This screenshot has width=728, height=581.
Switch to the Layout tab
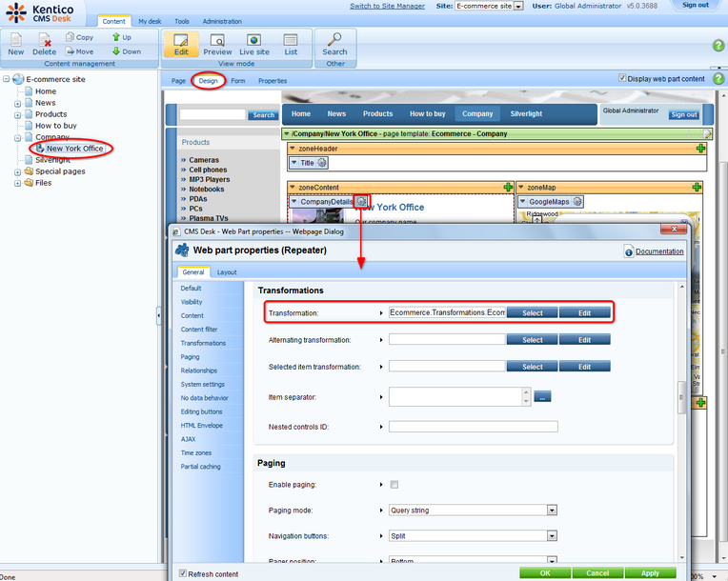[227, 271]
